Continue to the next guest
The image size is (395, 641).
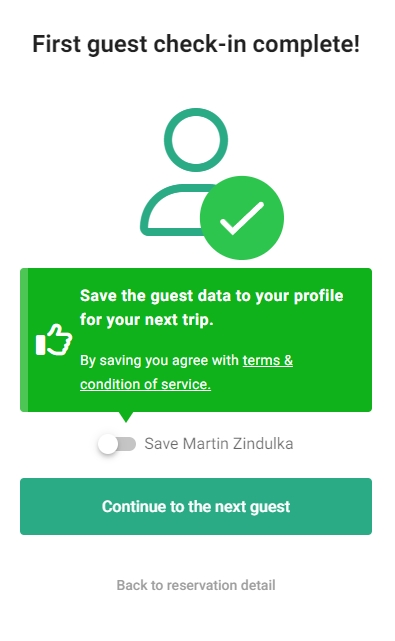coord(196,507)
